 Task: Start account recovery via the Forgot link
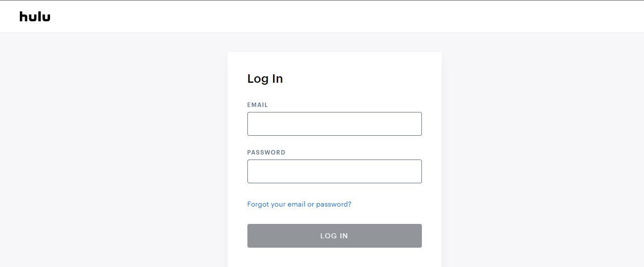(299, 204)
